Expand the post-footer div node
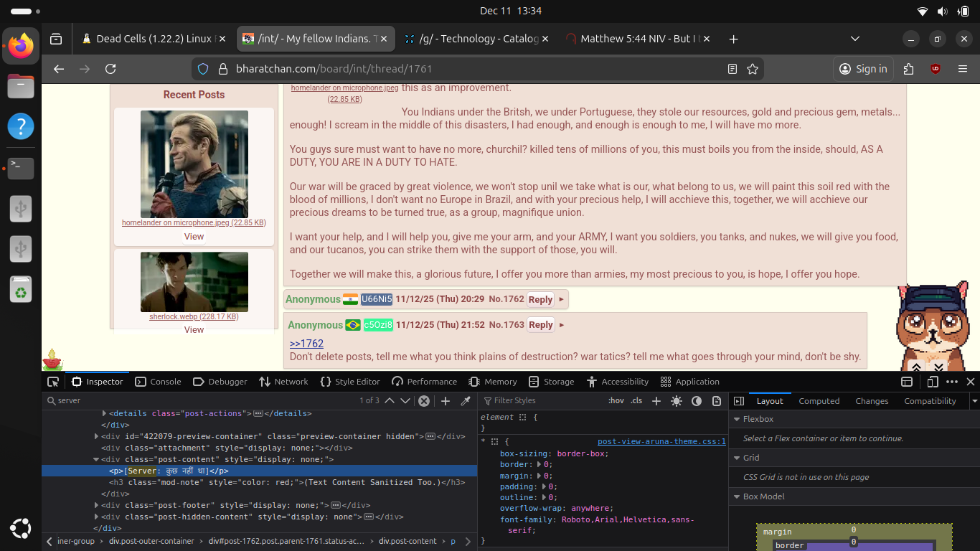The image size is (980, 551). tap(97, 505)
